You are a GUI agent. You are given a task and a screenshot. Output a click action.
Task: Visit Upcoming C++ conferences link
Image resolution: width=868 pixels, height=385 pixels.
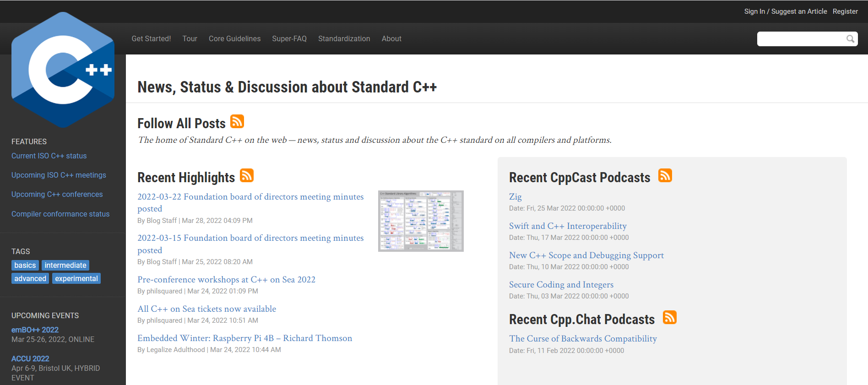point(57,195)
